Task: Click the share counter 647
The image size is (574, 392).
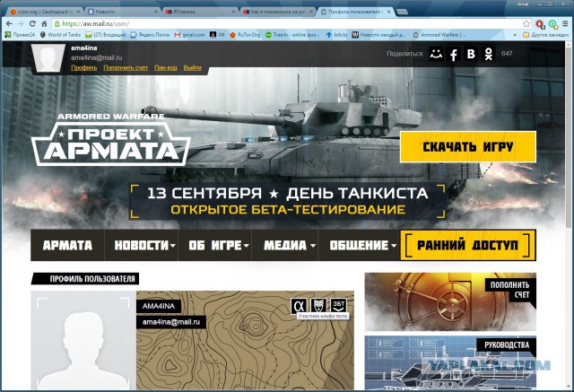Action: 507,54
